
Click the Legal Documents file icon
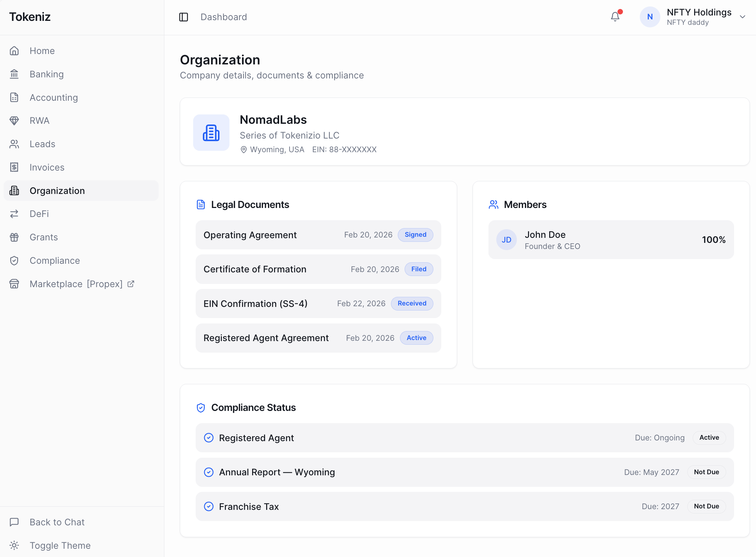pyautogui.click(x=201, y=205)
